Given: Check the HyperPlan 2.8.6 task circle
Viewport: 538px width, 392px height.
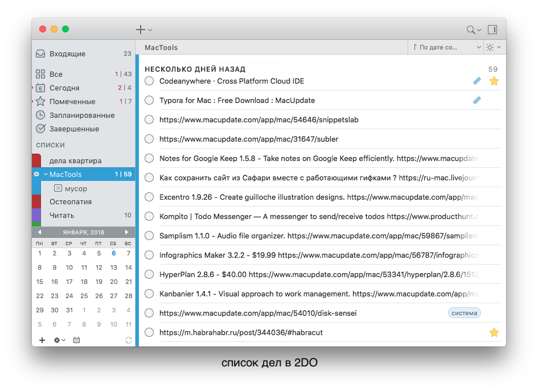Looking at the screenshot, I should [x=149, y=274].
